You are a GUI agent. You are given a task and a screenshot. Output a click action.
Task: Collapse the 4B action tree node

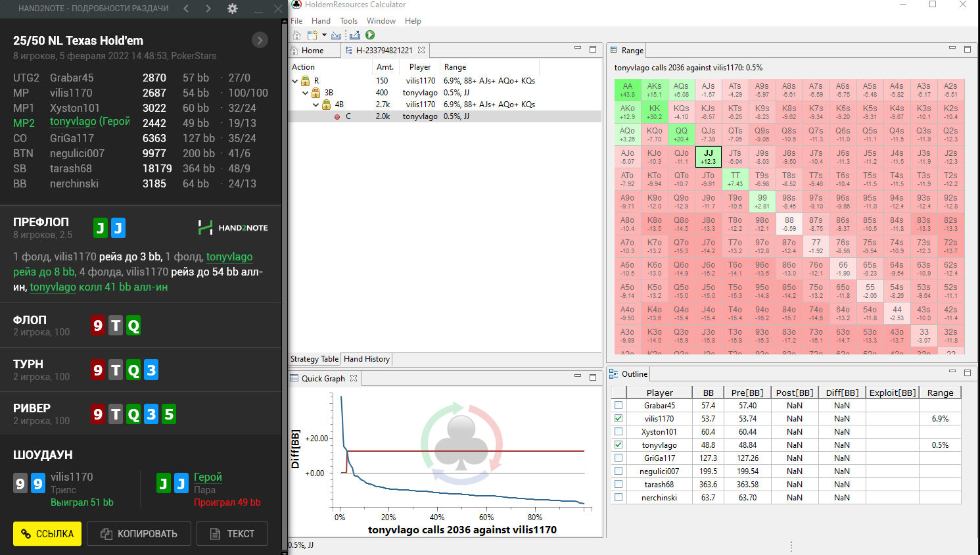[x=316, y=105]
